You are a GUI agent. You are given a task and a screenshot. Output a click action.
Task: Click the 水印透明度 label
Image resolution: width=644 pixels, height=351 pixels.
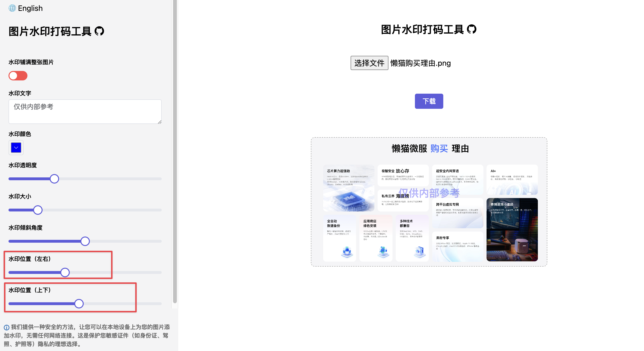pos(23,165)
